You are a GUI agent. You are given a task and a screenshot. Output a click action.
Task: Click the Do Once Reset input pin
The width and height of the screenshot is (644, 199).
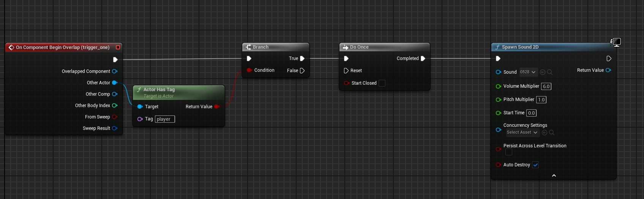click(x=346, y=71)
